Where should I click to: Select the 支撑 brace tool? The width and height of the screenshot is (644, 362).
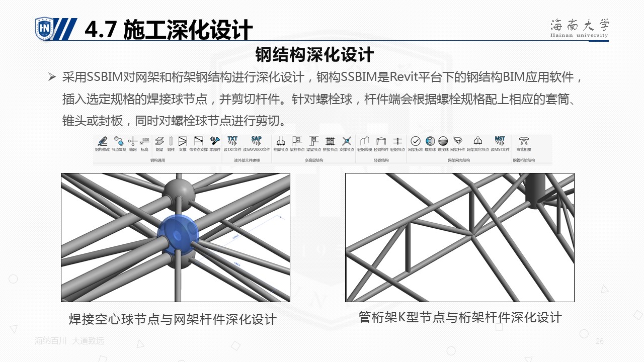pyautogui.click(x=183, y=144)
